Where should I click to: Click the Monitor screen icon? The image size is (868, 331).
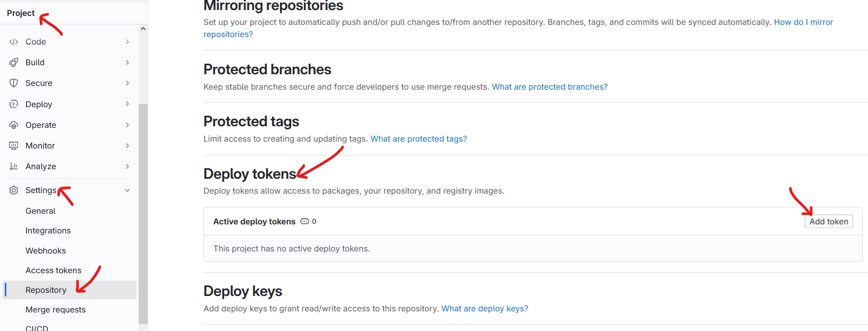[x=14, y=146]
